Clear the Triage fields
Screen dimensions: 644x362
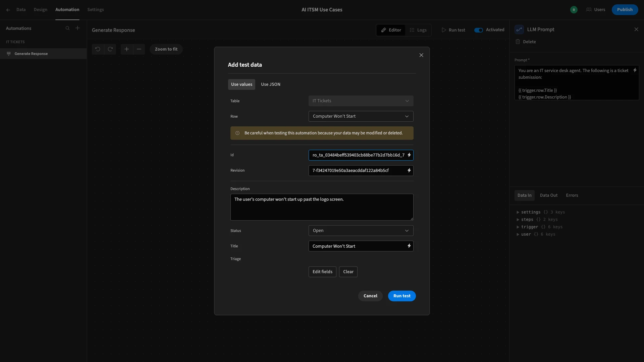348,272
